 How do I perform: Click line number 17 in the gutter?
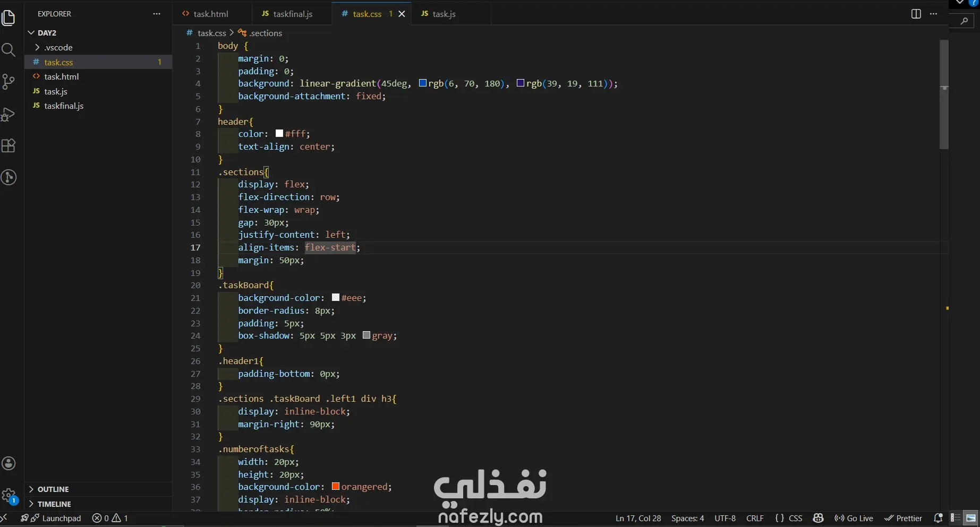(x=195, y=247)
